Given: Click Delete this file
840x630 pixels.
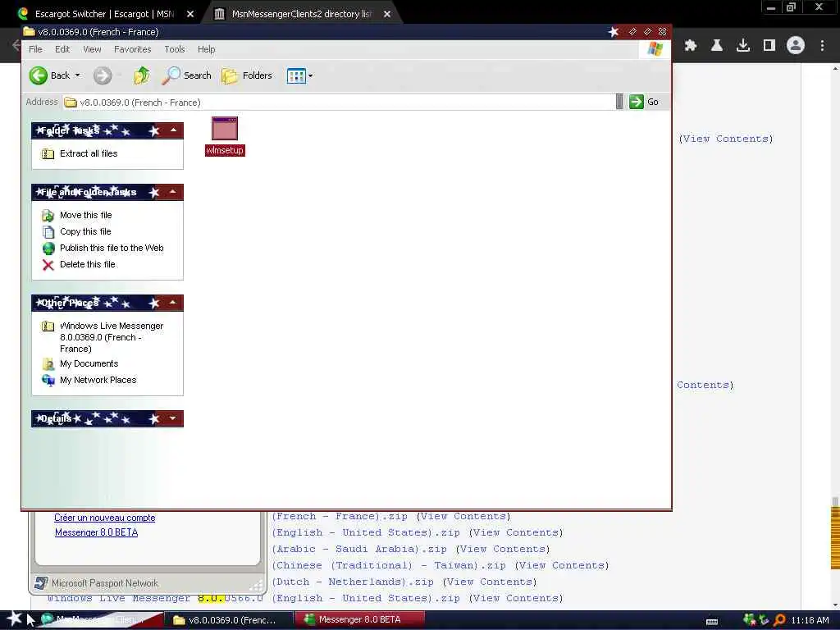Looking at the screenshot, I should (87, 265).
